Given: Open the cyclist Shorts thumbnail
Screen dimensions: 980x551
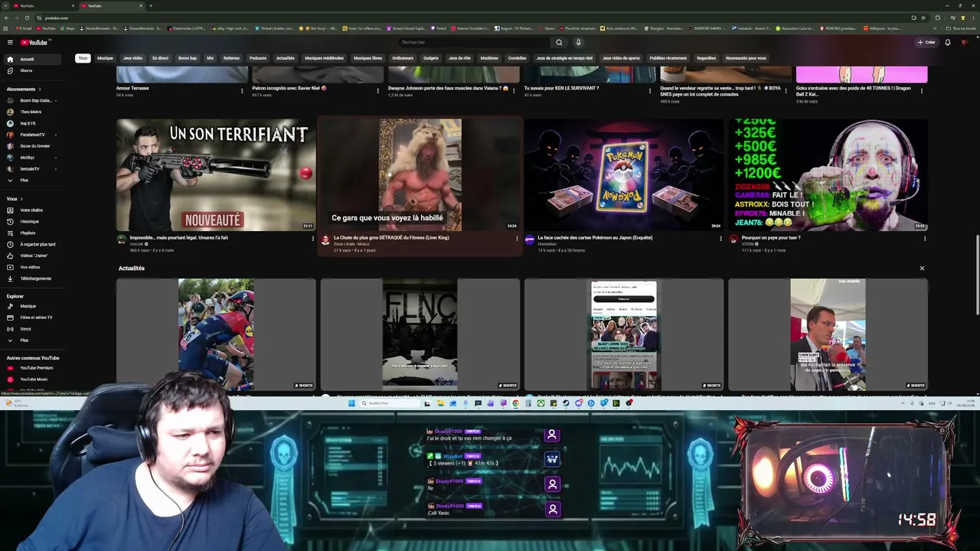Looking at the screenshot, I should (216, 334).
